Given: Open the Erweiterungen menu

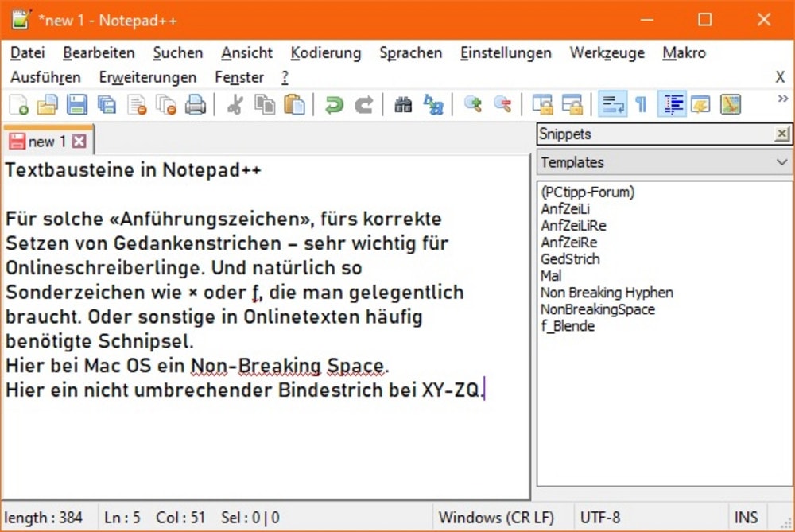Looking at the screenshot, I should [x=147, y=77].
